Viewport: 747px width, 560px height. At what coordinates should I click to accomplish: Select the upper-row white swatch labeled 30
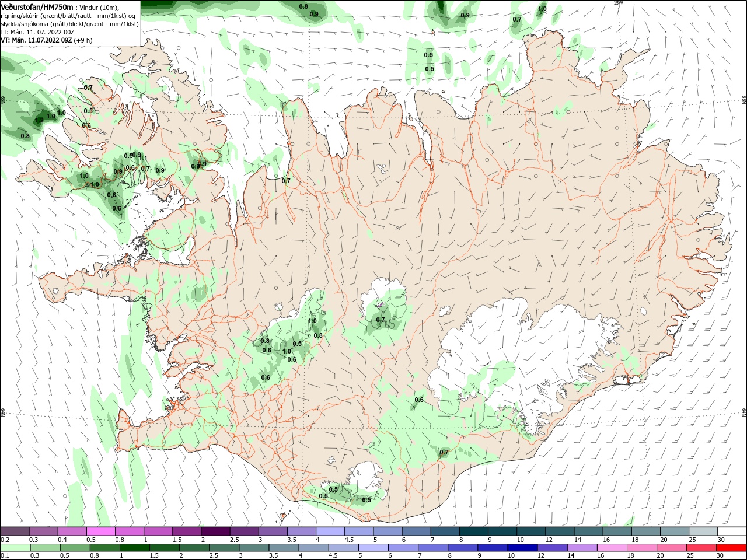pyautogui.click(x=732, y=531)
